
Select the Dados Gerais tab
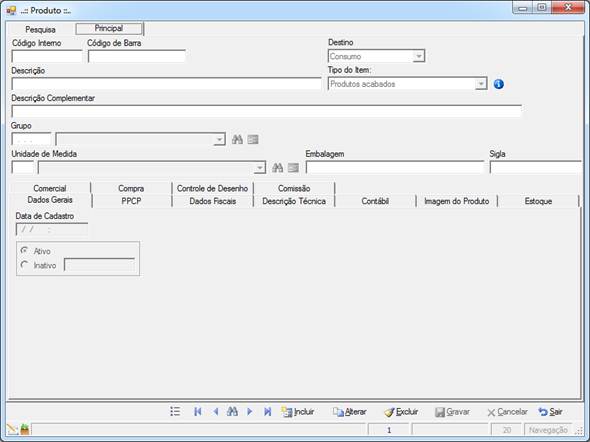point(50,200)
